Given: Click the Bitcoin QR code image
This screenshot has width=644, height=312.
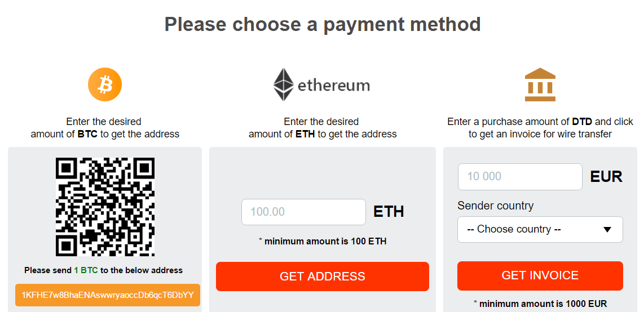Looking at the screenshot, I should click(105, 207).
